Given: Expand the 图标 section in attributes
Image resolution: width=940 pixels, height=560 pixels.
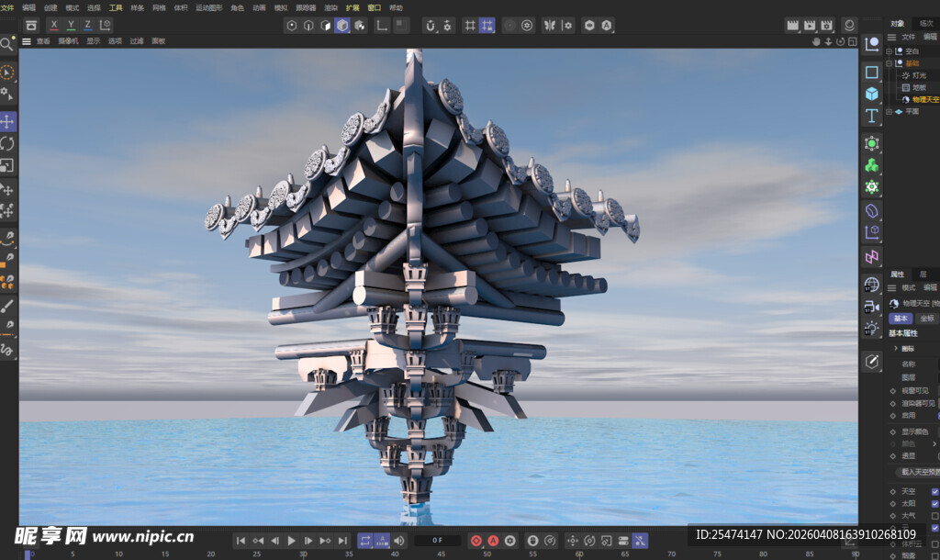Looking at the screenshot, I should point(896,348).
